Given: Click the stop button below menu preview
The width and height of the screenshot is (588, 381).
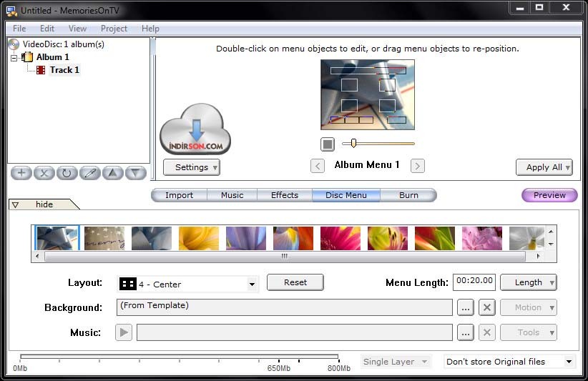Looking at the screenshot, I should point(328,144).
